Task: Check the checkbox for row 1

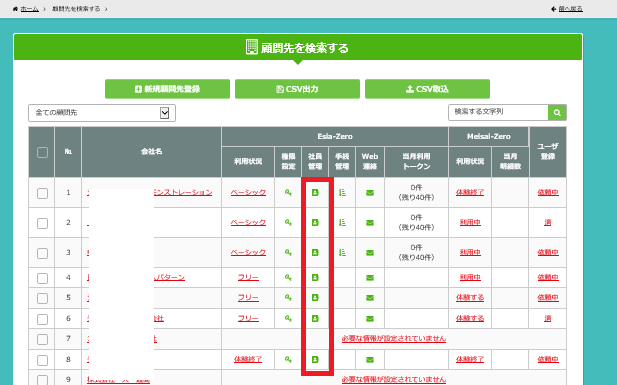Action: (x=42, y=193)
